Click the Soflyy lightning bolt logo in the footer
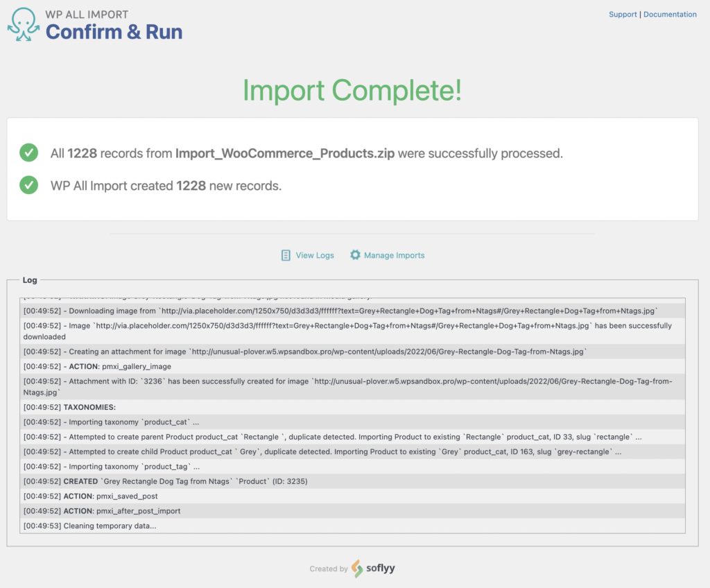 355,567
